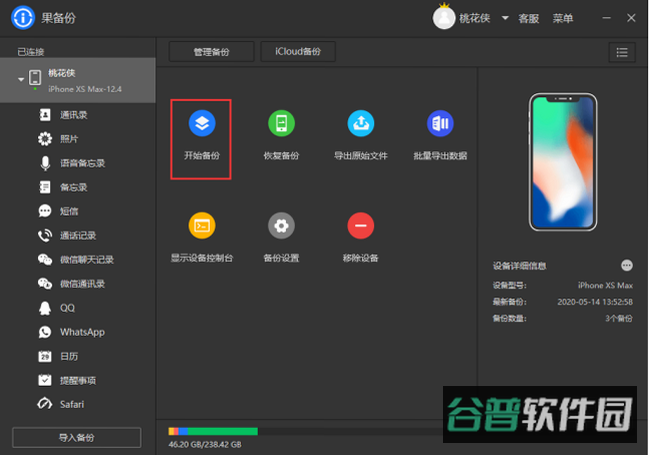The height and width of the screenshot is (455, 649).
Task: Open device details more options icon
Action: tap(627, 265)
